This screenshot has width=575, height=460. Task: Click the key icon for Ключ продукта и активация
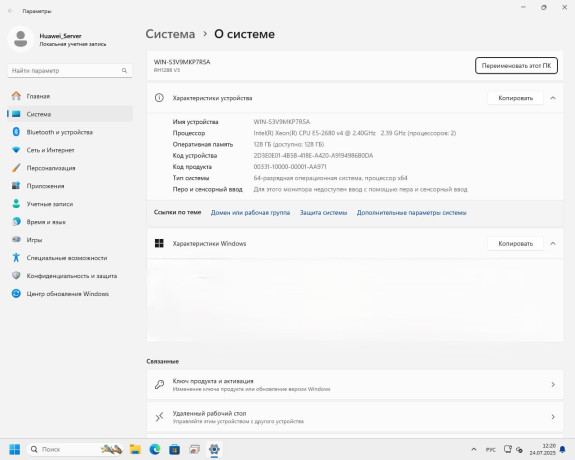159,384
